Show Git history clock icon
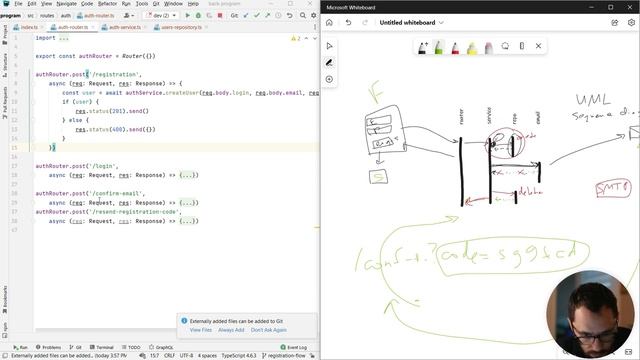 coord(278,16)
